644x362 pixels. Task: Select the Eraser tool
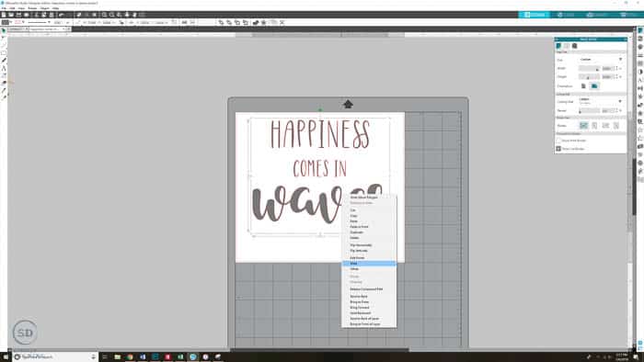tap(4, 83)
